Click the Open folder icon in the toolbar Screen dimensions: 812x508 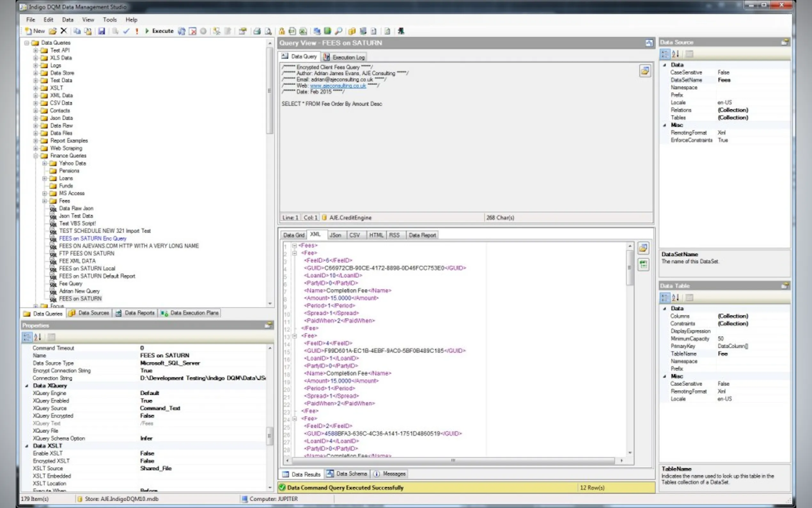click(53, 31)
